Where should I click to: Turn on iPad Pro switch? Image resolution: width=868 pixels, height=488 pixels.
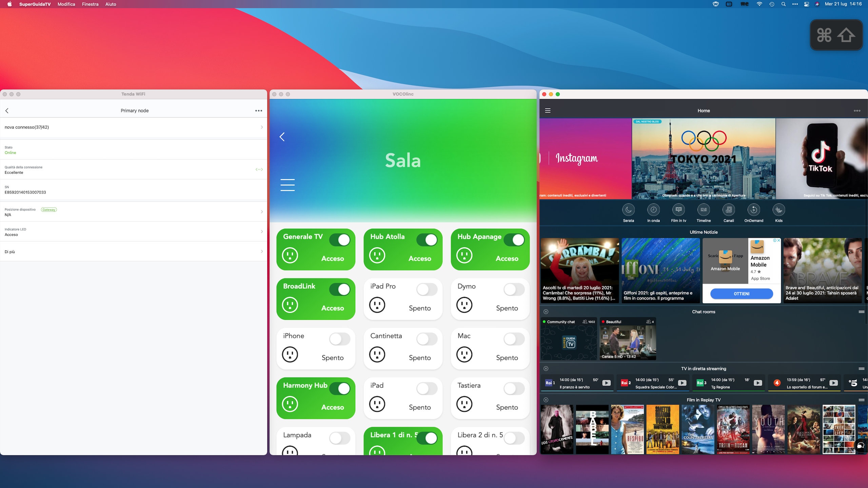427,289
